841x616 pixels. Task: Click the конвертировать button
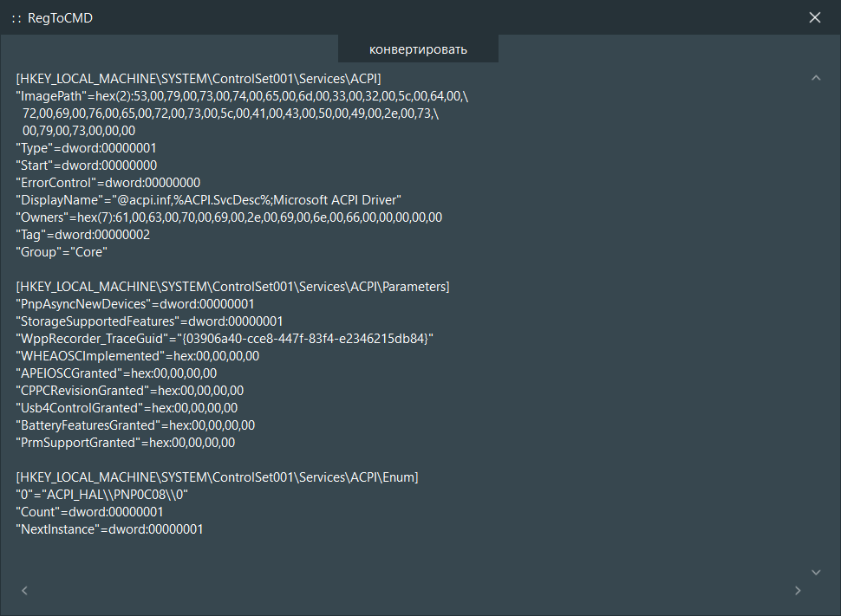pos(418,49)
